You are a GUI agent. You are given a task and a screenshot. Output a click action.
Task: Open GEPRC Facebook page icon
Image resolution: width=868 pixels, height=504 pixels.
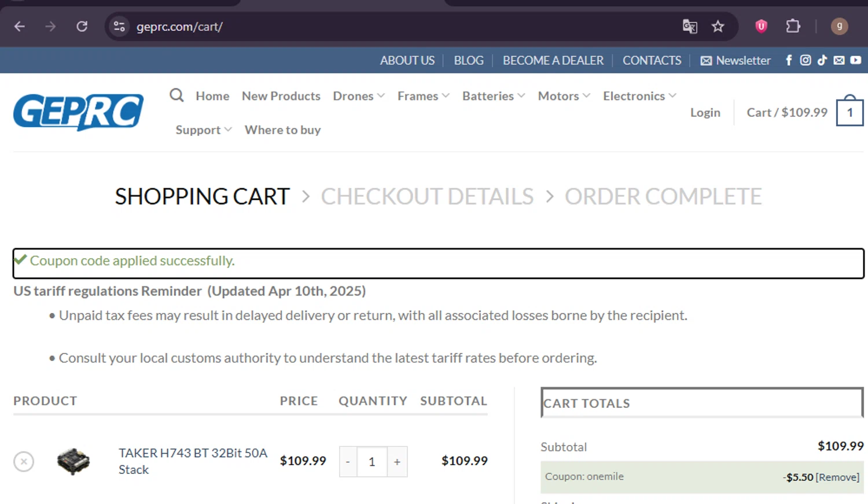point(789,60)
